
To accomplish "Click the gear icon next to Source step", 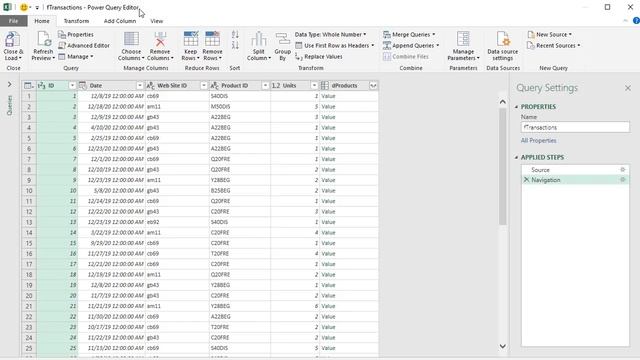I will point(622,169).
